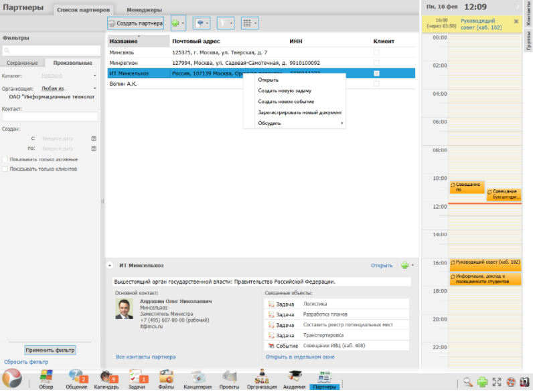Open the Каталог dropdown

point(95,76)
